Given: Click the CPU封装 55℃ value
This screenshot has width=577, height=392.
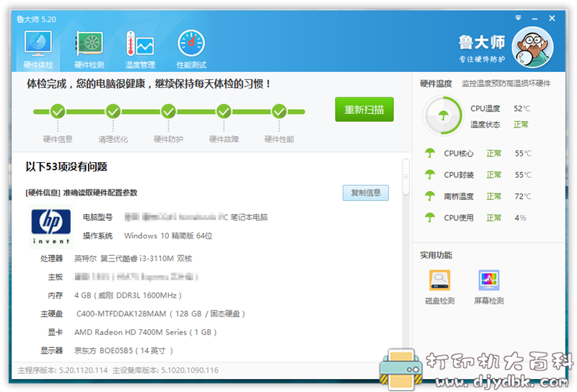Looking at the screenshot, I should 523,174.
